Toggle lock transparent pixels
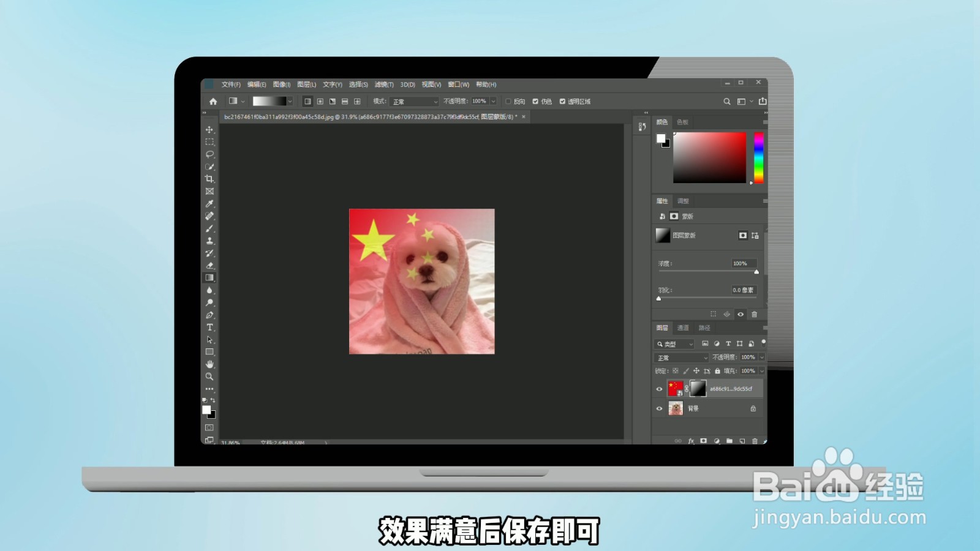The width and height of the screenshot is (980, 551). click(676, 371)
